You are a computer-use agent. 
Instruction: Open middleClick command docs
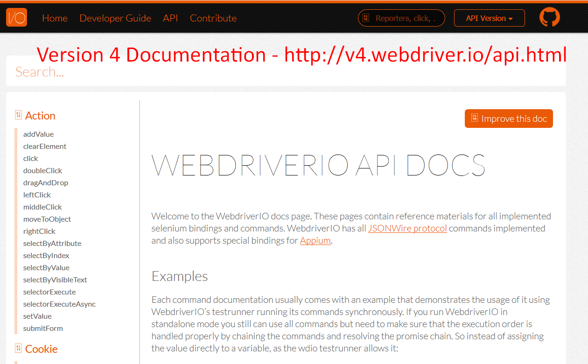pyautogui.click(x=42, y=207)
